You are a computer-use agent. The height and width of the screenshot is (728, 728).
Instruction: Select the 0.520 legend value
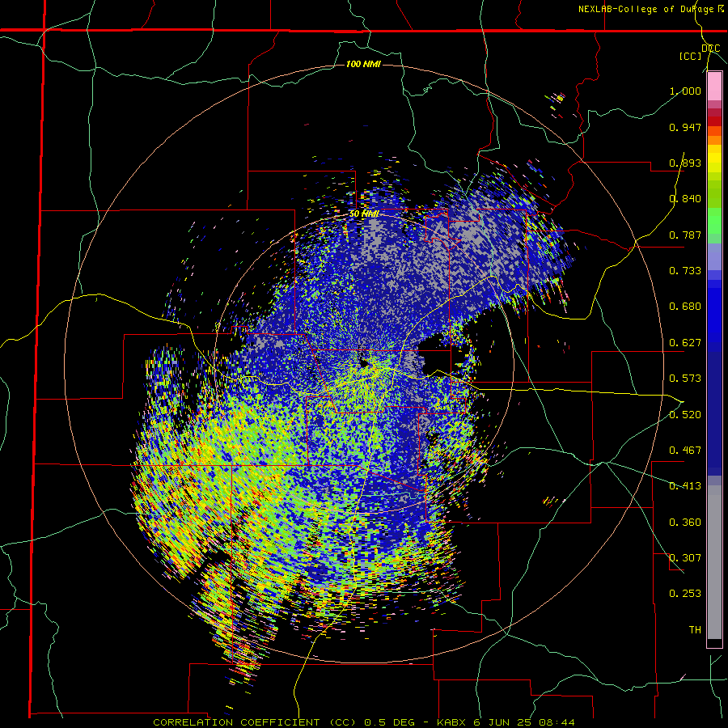coord(685,415)
